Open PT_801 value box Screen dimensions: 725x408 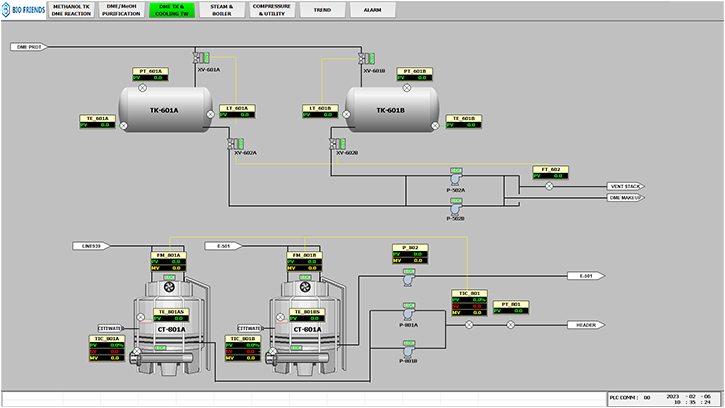[510, 308]
